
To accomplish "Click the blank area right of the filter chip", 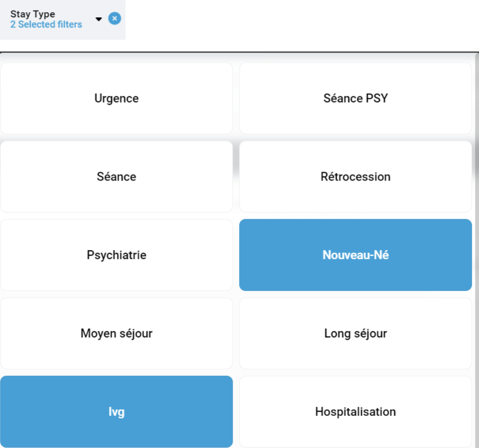I will [x=301, y=23].
